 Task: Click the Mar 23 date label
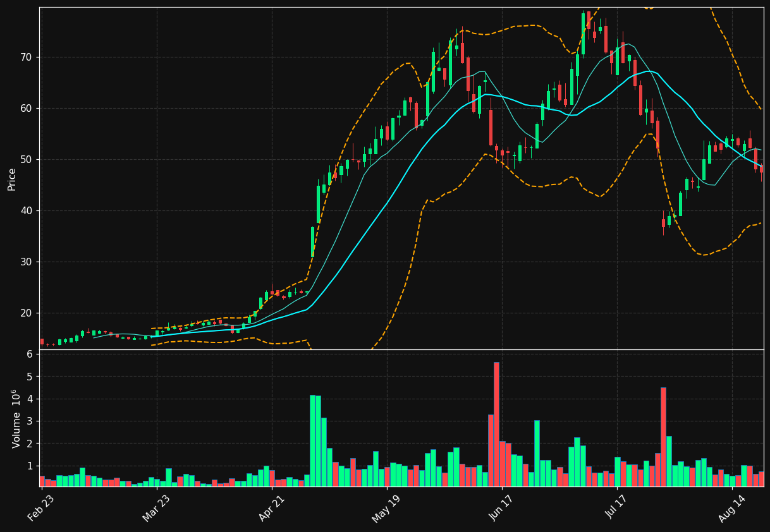pyautogui.click(x=156, y=509)
